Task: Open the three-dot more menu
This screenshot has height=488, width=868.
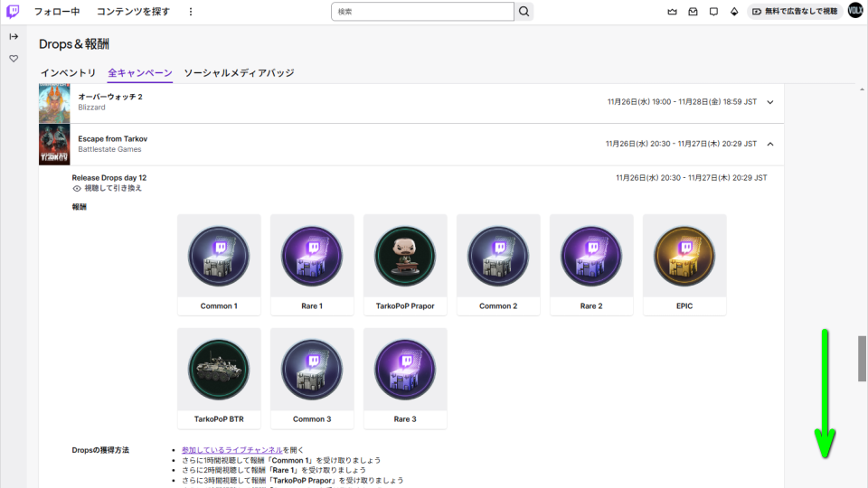Action: point(191,12)
